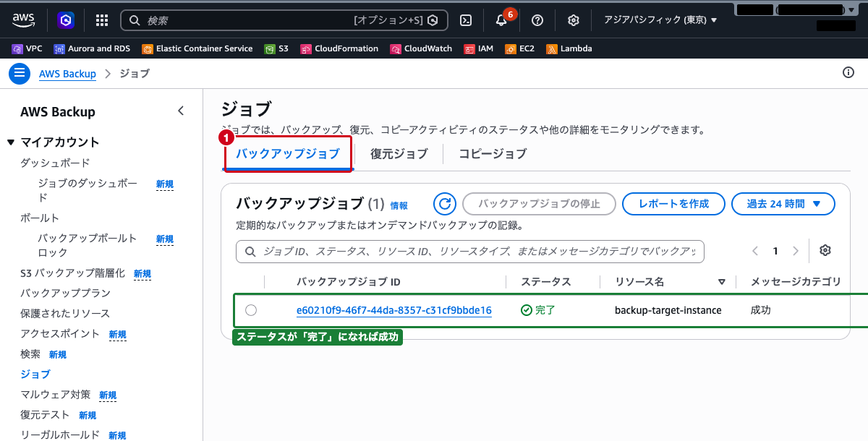Open 復元テスト in sidebar
The width and height of the screenshot is (868, 441).
coord(45,414)
